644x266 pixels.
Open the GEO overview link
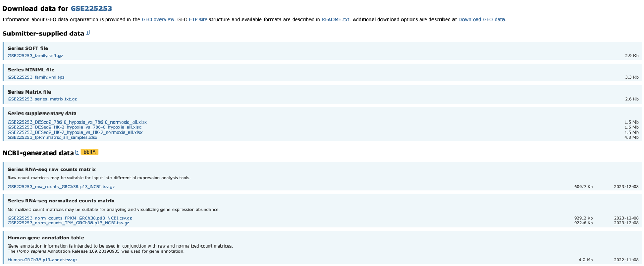tap(158, 19)
